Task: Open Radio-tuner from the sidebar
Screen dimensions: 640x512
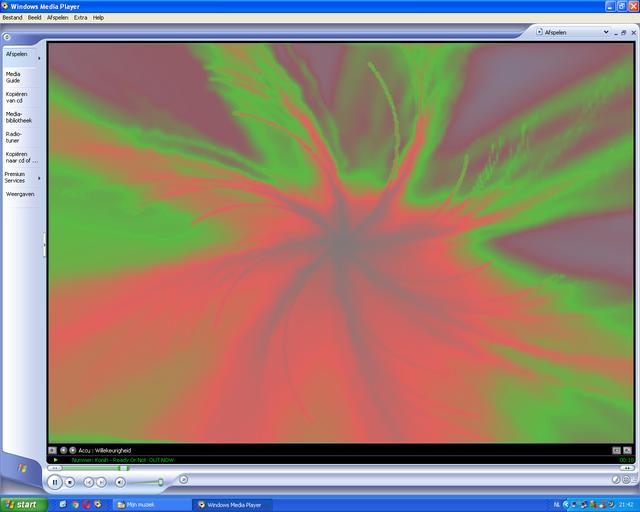Action: coord(14,137)
